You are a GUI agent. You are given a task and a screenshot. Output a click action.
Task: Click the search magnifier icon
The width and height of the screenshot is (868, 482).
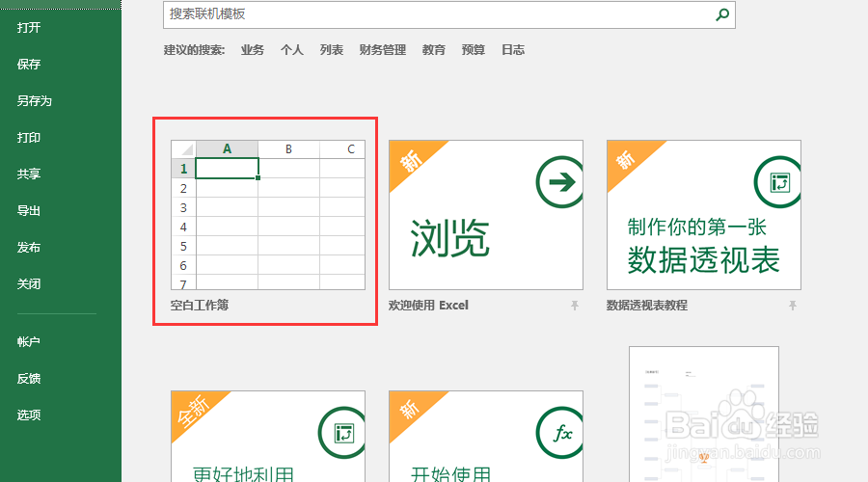coord(722,14)
